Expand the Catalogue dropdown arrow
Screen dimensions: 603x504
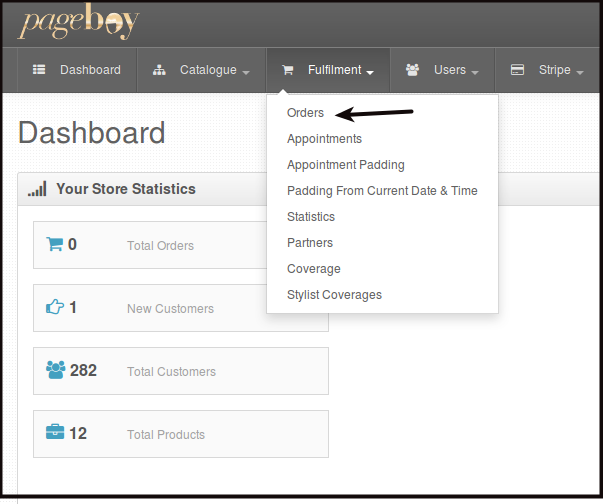pyautogui.click(x=246, y=72)
